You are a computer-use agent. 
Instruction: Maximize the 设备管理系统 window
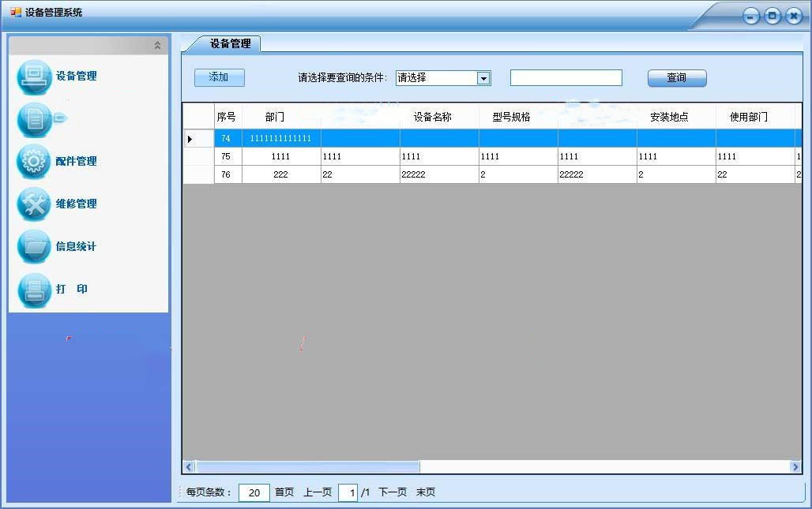click(x=773, y=16)
